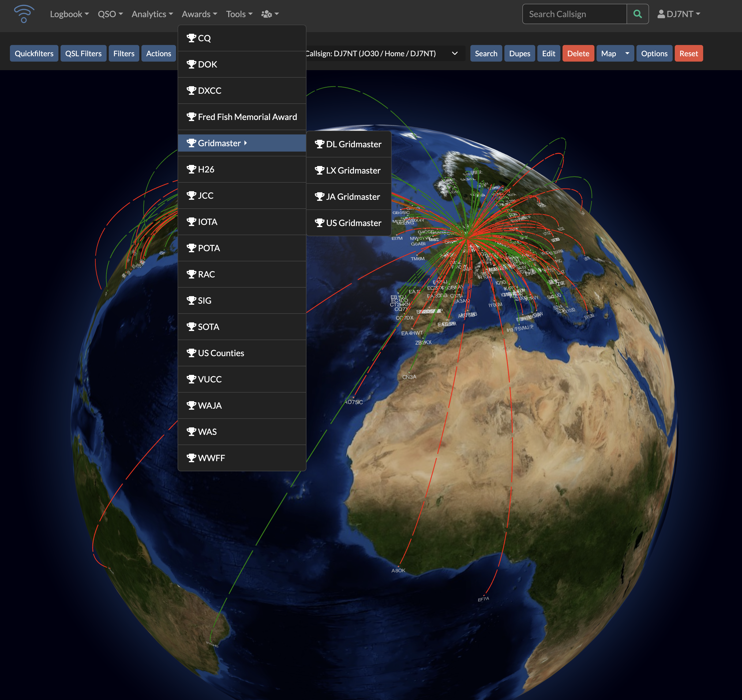Viewport: 742px width, 700px height.
Task: Open the WWFF award item
Action: tap(242, 458)
